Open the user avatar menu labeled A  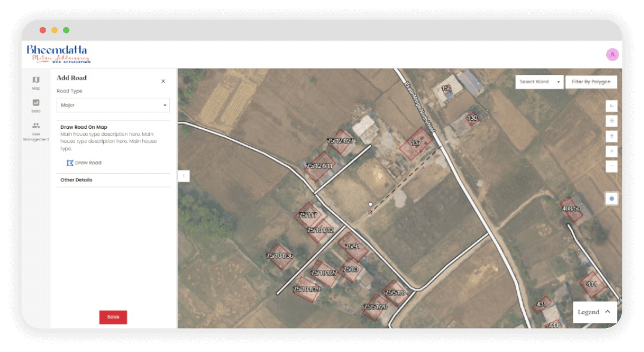(612, 55)
